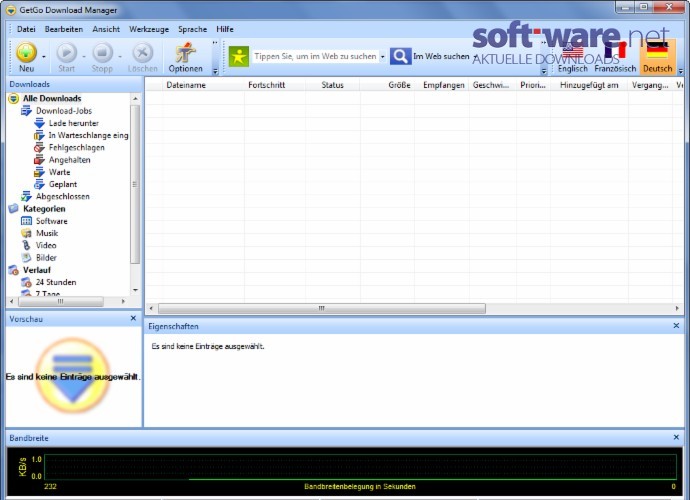Click tree panel scroll down arrow
This screenshot has height=500, width=690.
click(135, 290)
